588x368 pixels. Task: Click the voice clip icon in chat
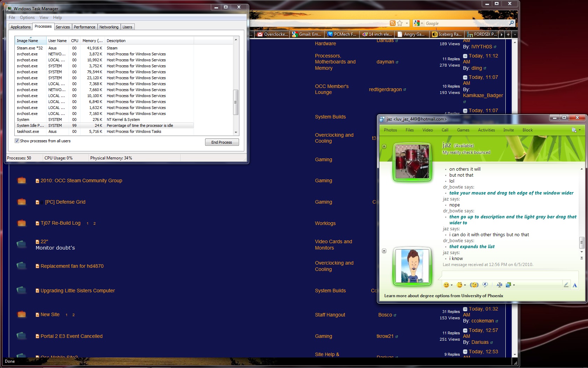pyautogui.click(x=485, y=285)
